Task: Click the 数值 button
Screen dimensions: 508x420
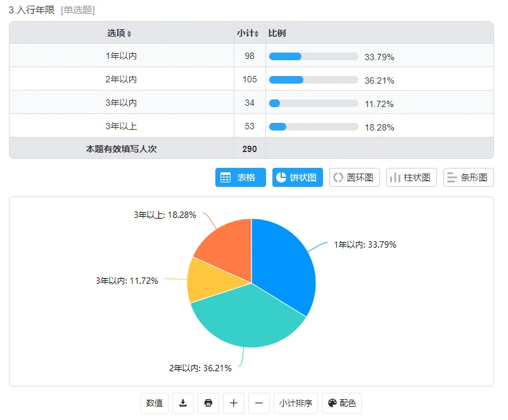Action: 155,403
